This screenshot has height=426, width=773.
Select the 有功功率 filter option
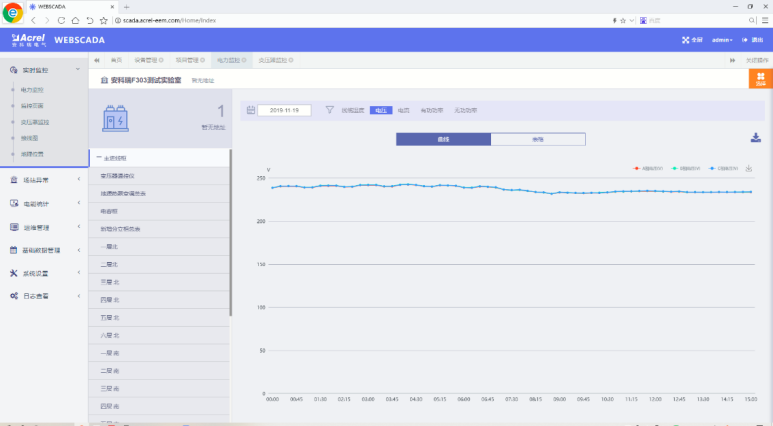(x=432, y=110)
